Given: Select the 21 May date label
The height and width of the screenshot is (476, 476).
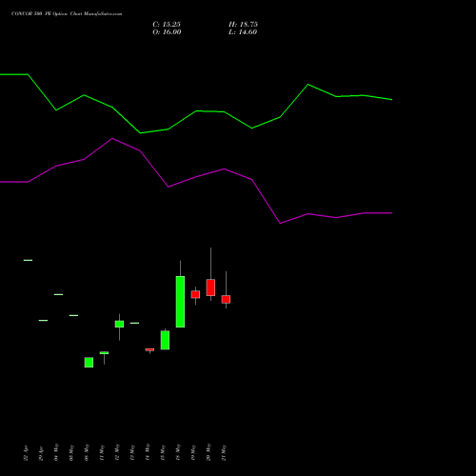Looking at the screenshot, I should tap(224, 452).
